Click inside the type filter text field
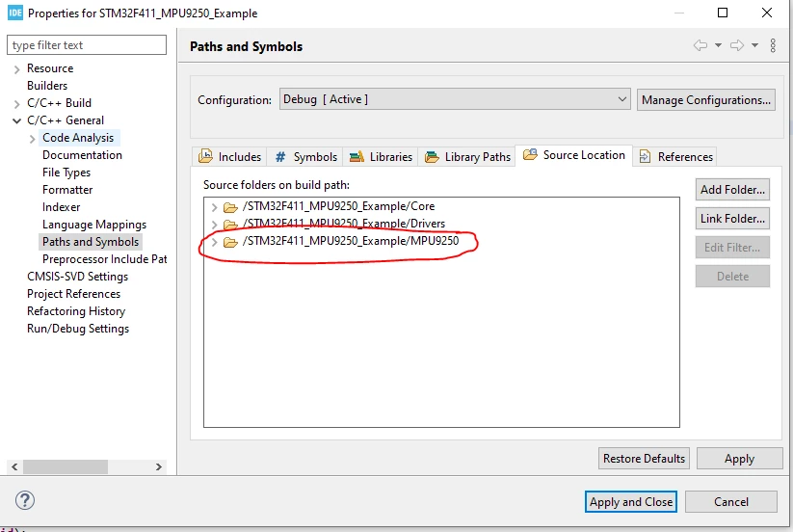Image resolution: width=793 pixels, height=532 pixels. tap(87, 45)
